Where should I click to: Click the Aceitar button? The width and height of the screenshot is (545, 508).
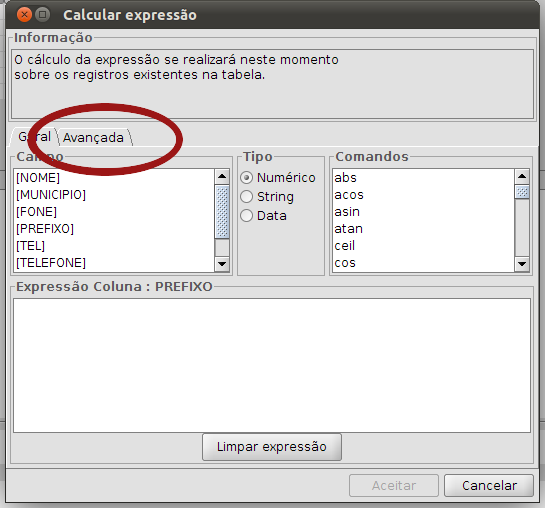394,485
